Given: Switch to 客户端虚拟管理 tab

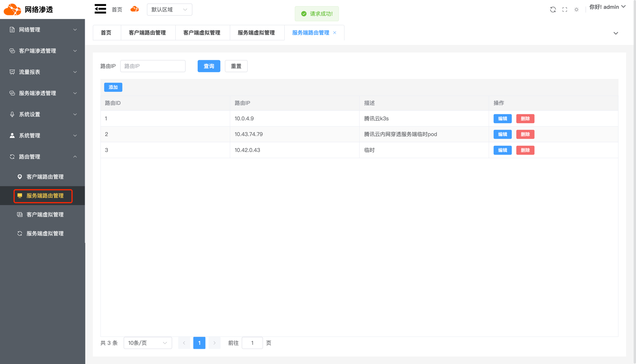Looking at the screenshot, I should click(202, 33).
